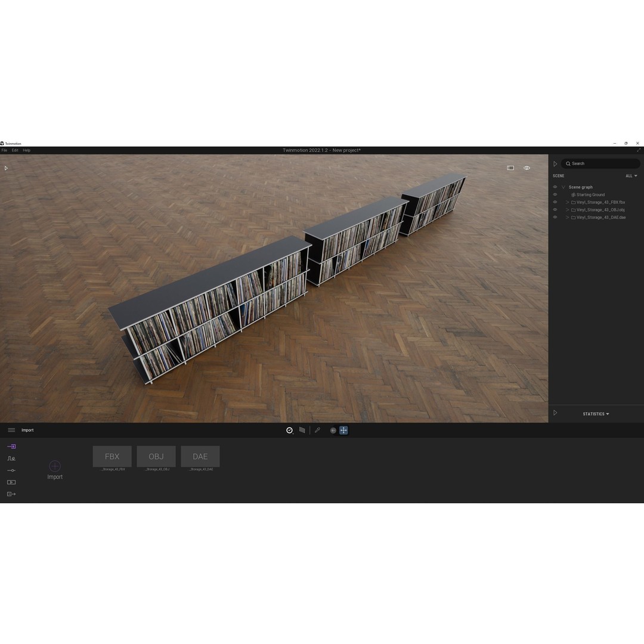Open the File menu
Screen dimensions: 644x644
point(4,150)
